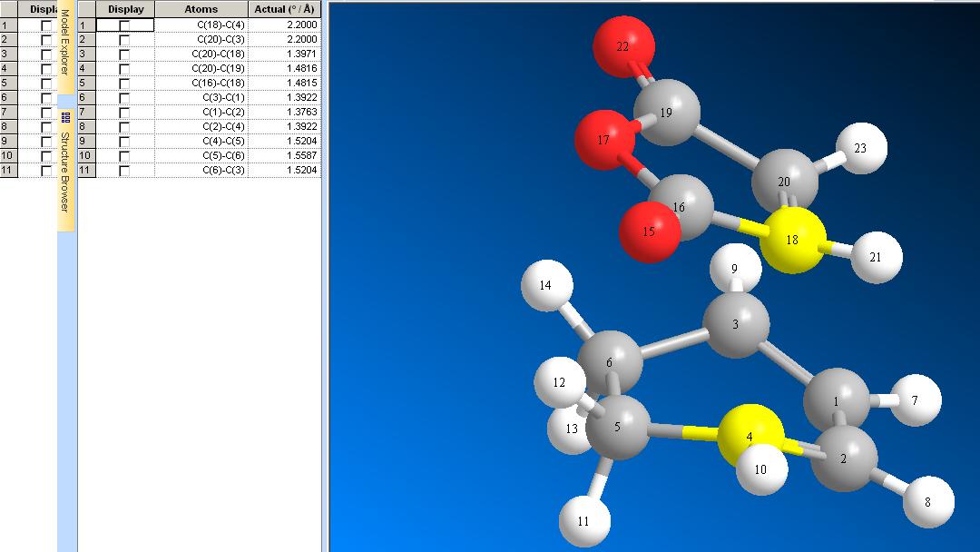Select hydrogen atom 21 in the model

click(876, 257)
